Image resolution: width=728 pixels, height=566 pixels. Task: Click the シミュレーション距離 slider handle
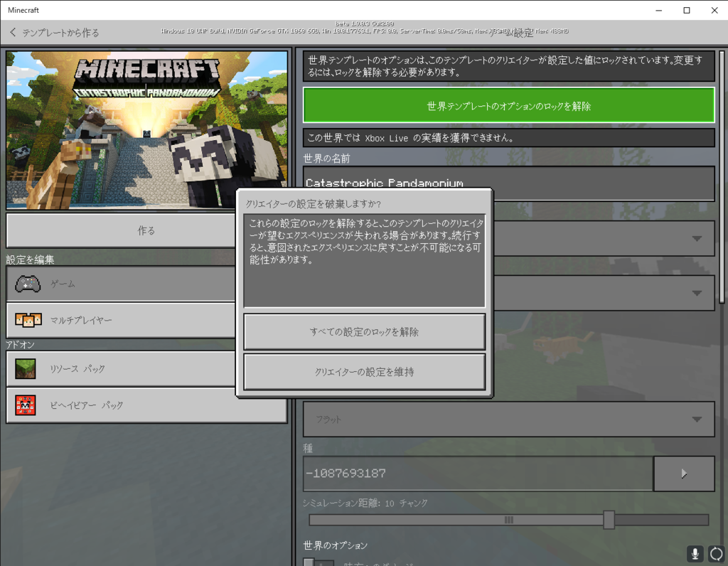[x=609, y=520]
